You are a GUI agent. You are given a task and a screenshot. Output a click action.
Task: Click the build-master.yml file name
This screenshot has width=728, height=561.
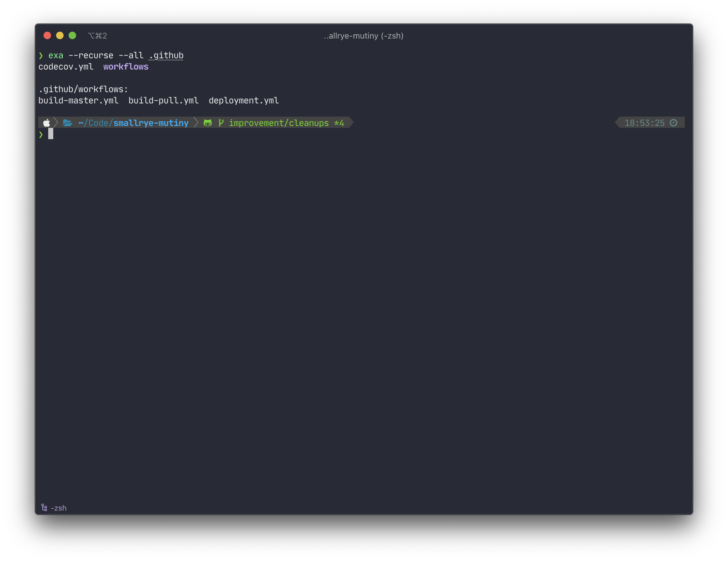click(x=78, y=100)
